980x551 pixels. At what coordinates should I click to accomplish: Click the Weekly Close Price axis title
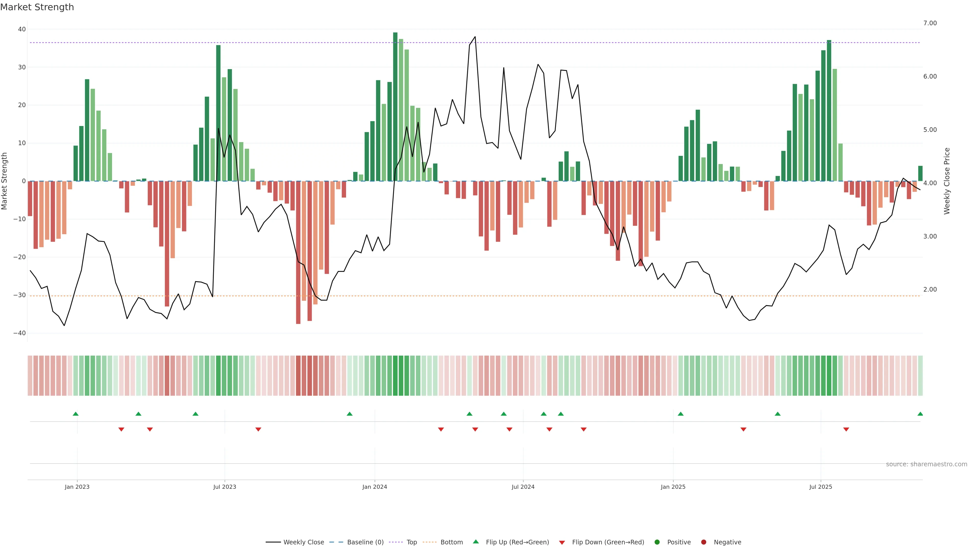tap(947, 181)
